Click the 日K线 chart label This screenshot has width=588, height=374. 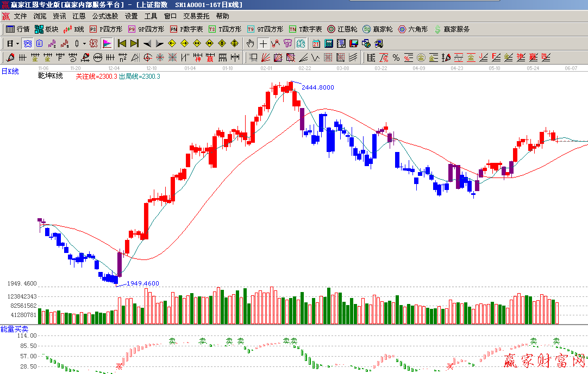[x=10, y=71]
